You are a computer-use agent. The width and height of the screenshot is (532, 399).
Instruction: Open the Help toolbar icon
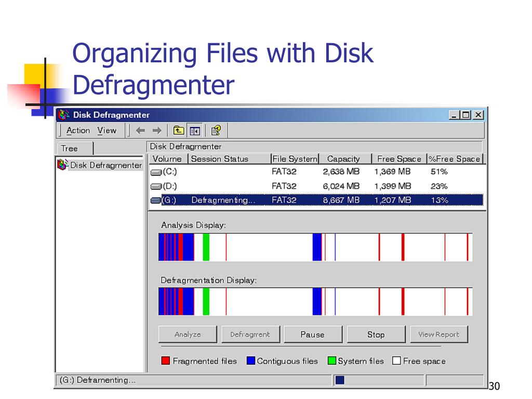[216, 130]
